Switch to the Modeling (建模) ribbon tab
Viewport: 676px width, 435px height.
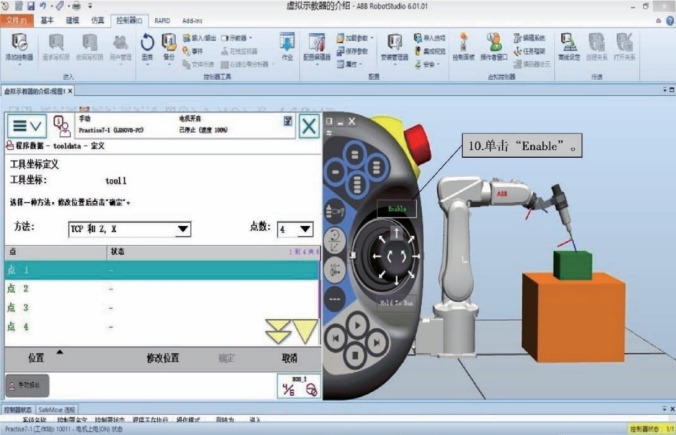coord(72,20)
